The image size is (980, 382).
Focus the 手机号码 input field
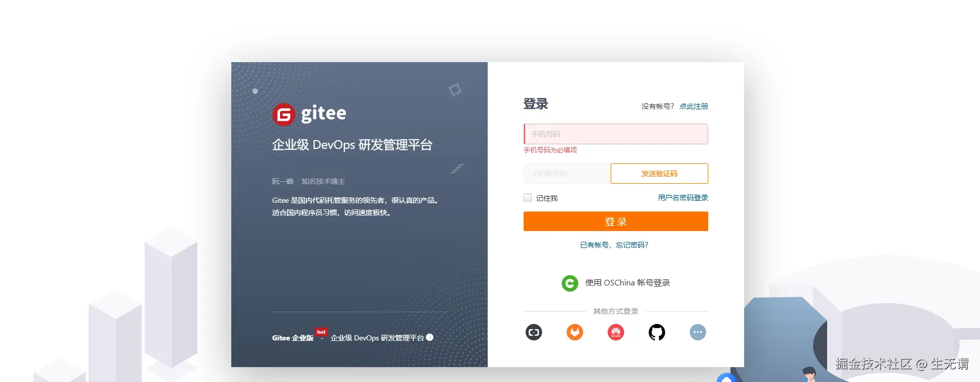[616, 134]
